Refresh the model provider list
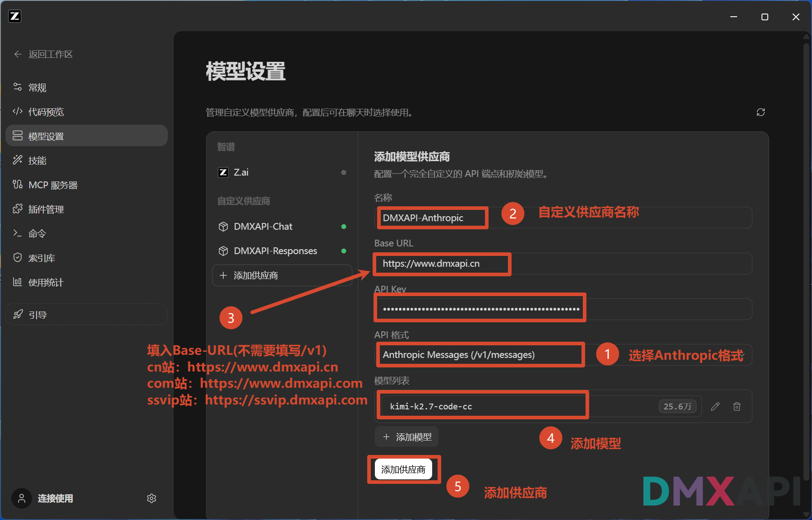812x520 pixels. point(761,112)
